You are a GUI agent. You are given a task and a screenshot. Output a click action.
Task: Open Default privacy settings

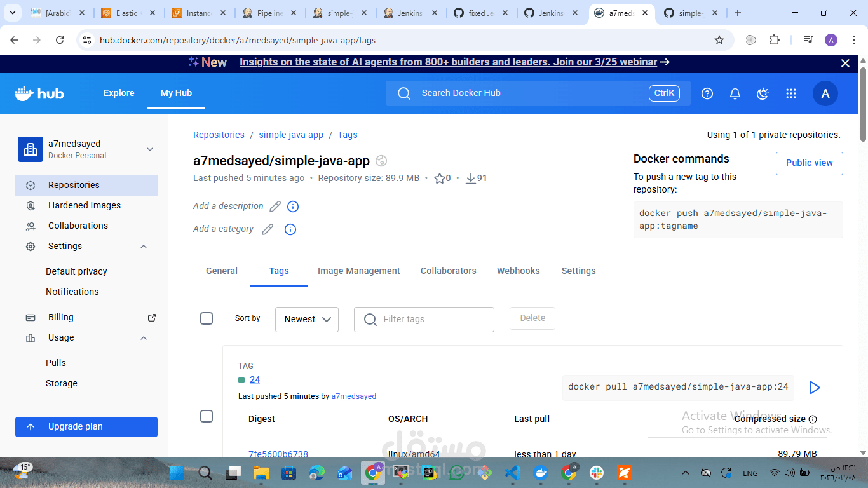tap(76, 272)
